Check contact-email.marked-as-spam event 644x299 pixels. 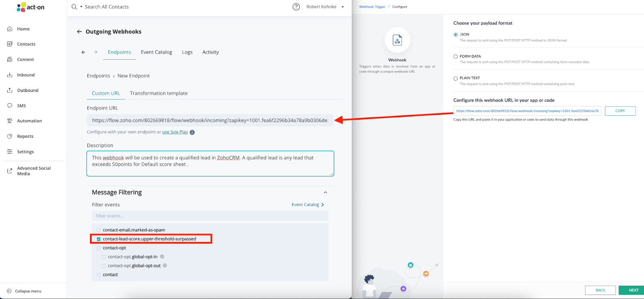tap(99, 230)
